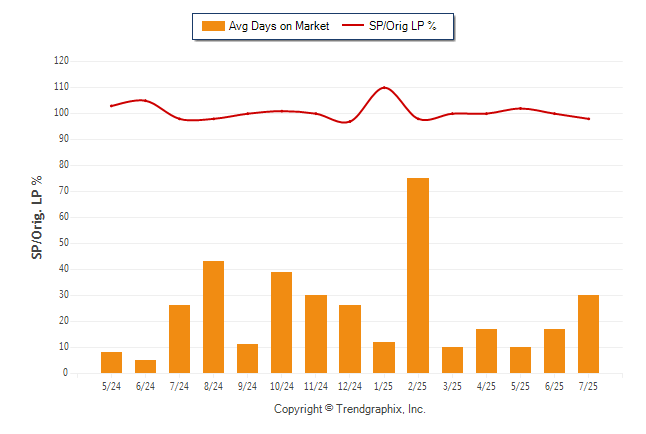The height and width of the screenshot is (434, 646).
Task: Click the 120 y-axis tick label
Action: point(61,61)
